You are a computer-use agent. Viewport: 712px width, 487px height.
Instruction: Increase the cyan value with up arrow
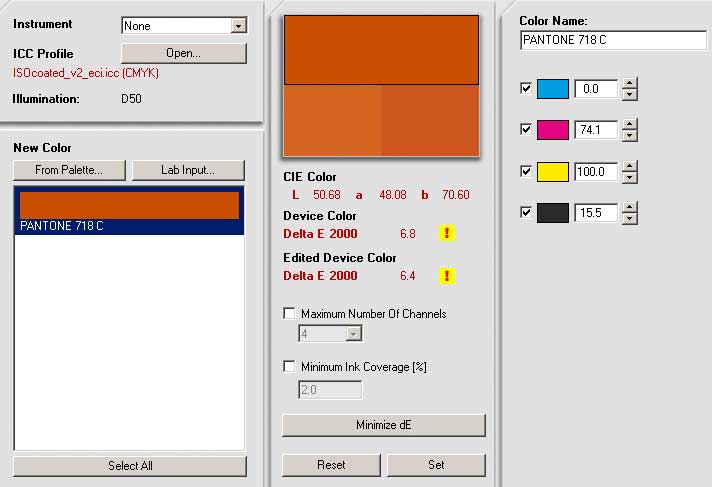tap(629, 84)
